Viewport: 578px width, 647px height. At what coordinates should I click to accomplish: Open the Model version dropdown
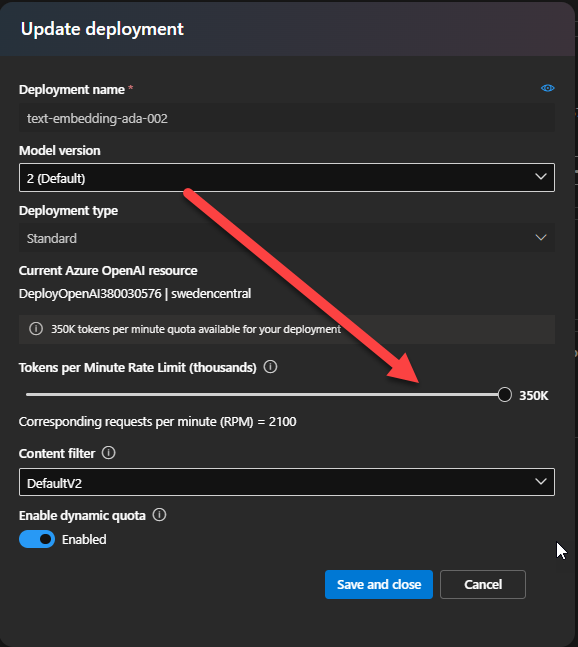(x=287, y=177)
